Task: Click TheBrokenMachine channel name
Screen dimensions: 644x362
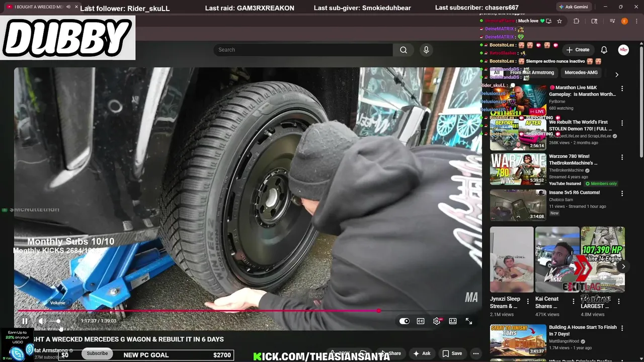Action: pyautogui.click(x=567, y=170)
